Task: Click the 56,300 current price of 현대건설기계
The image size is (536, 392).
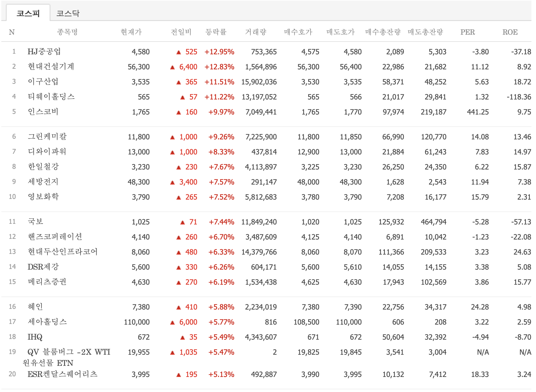Action: [x=139, y=67]
